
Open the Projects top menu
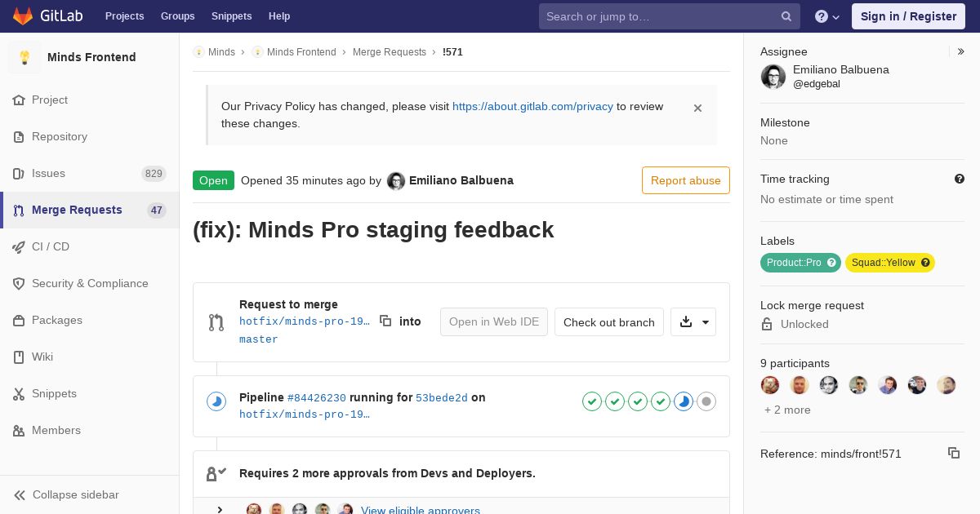pyautogui.click(x=125, y=16)
